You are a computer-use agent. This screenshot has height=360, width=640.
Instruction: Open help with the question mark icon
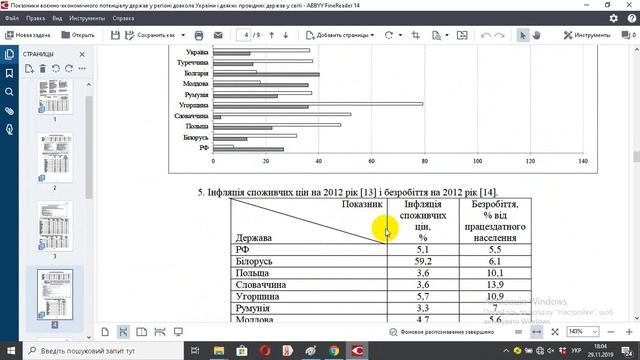631,18
